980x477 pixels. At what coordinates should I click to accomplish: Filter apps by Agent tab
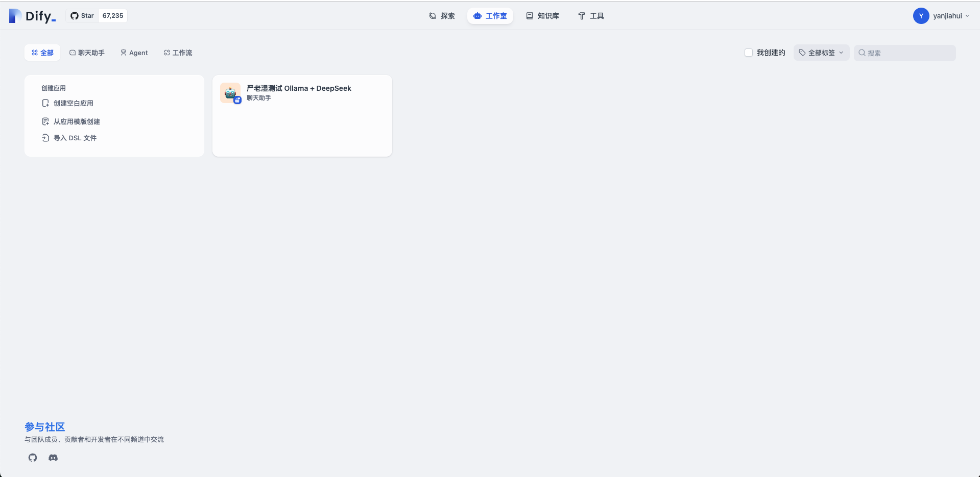click(x=134, y=53)
